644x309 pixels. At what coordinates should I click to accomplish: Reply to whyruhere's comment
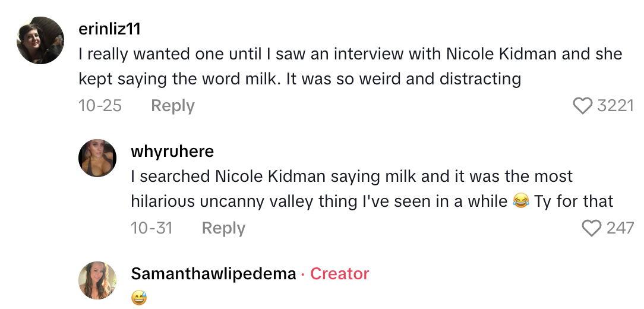click(x=223, y=228)
